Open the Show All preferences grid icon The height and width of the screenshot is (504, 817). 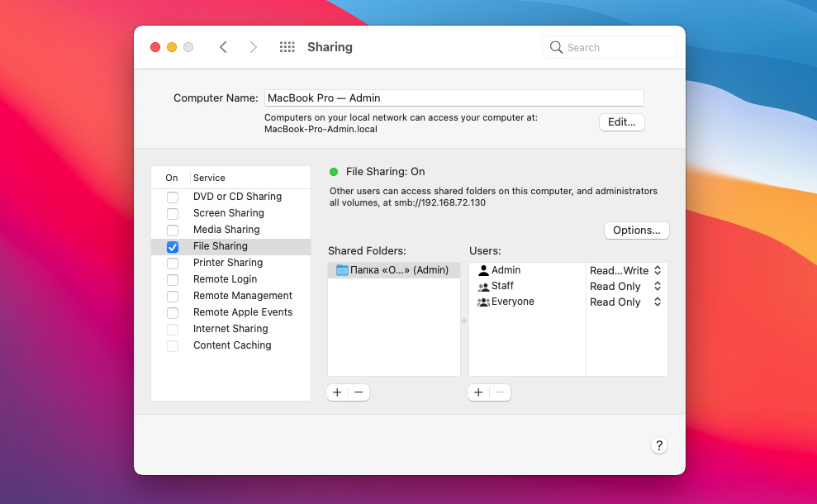click(x=287, y=47)
